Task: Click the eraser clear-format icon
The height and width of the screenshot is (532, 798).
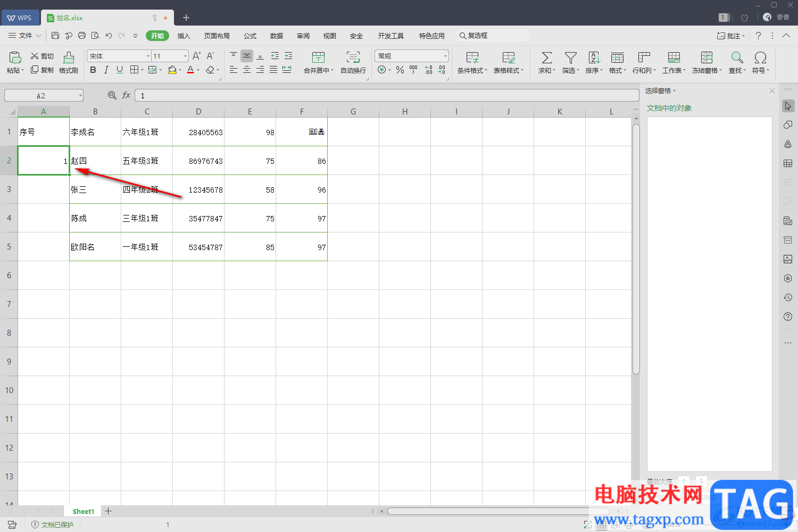Action: click(210, 70)
